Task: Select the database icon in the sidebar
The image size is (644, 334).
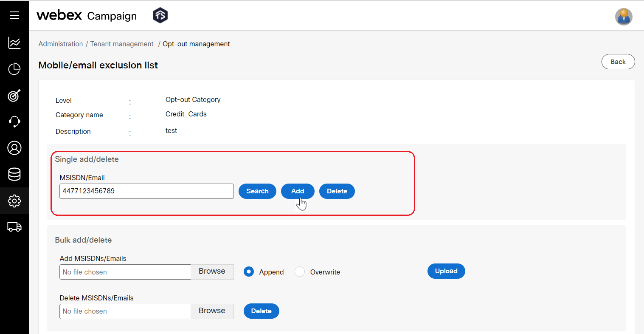Action: click(x=14, y=174)
